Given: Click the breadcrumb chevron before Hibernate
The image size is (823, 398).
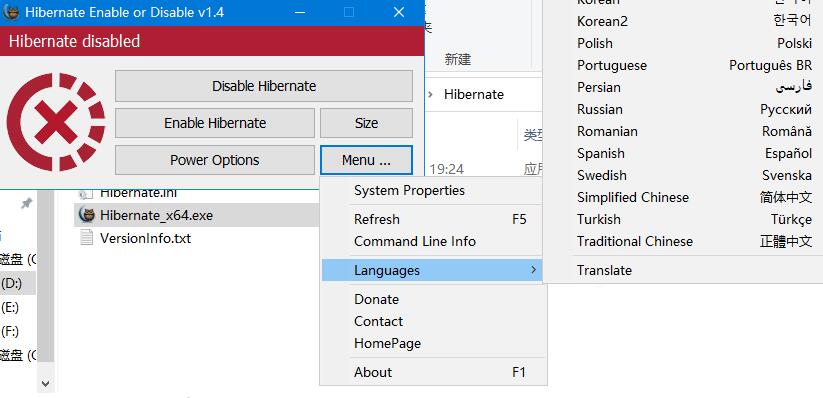Looking at the screenshot, I should point(430,95).
